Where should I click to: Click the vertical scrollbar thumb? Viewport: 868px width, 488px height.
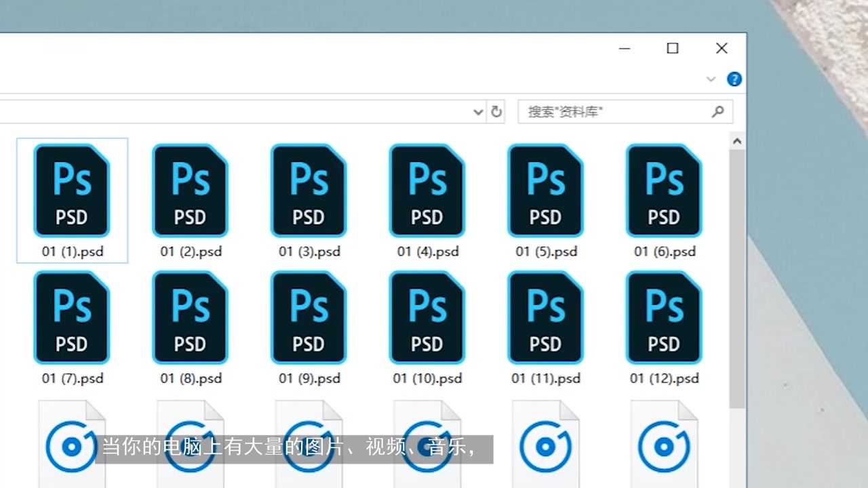(737, 279)
